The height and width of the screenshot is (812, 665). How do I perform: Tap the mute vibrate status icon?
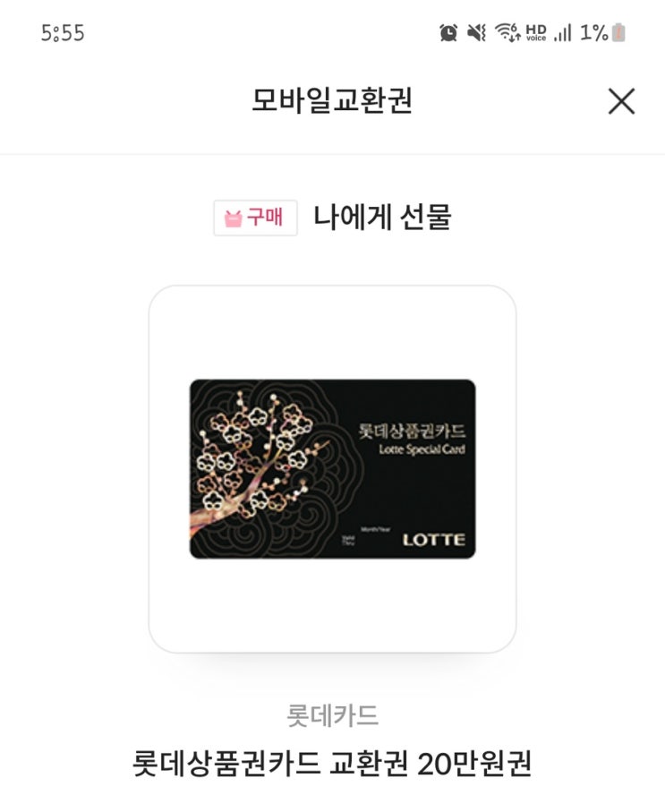point(476,32)
